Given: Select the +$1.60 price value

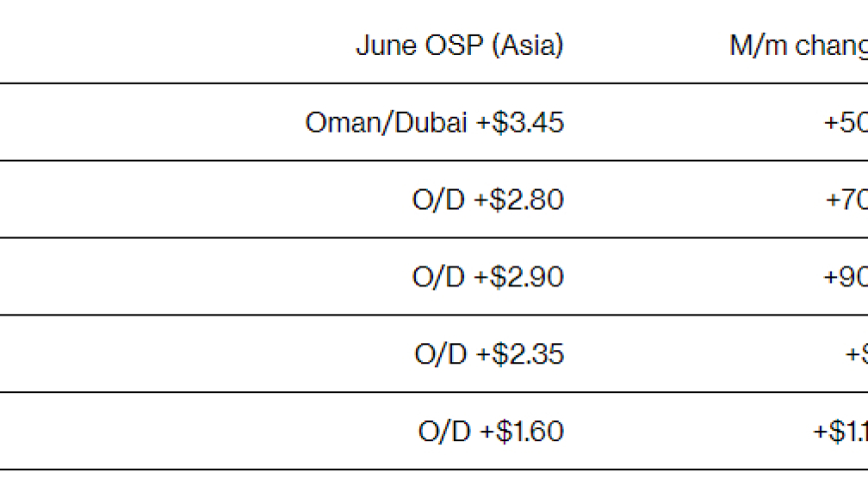Looking at the screenshot, I should click(x=522, y=431).
